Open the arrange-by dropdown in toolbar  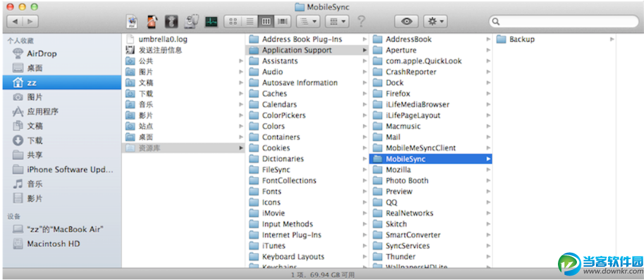point(308,22)
